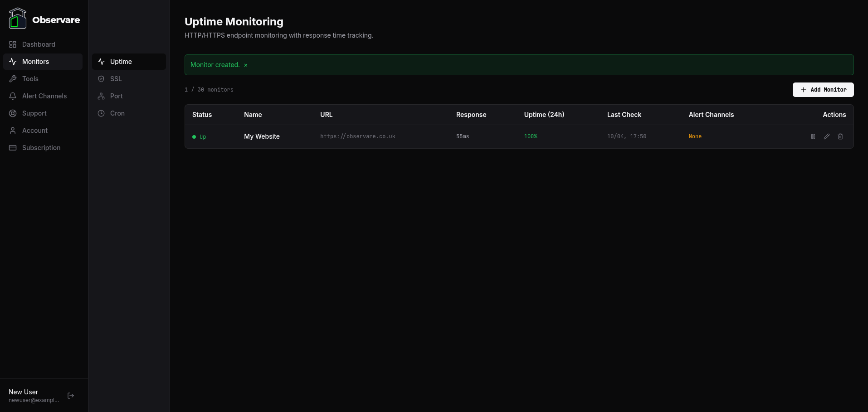Click the log out icon next to New User
Viewport: 868px width, 412px height.
[71, 395]
